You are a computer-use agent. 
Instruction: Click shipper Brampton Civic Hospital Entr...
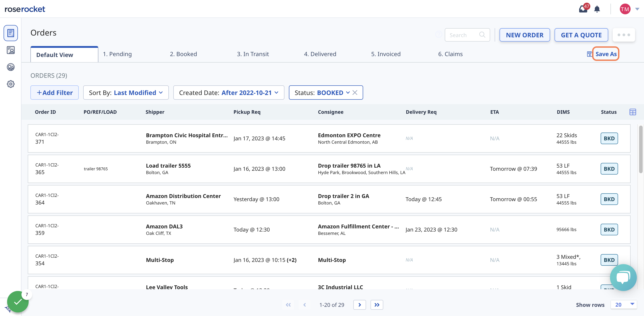pyautogui.click(x=187, y=135)
